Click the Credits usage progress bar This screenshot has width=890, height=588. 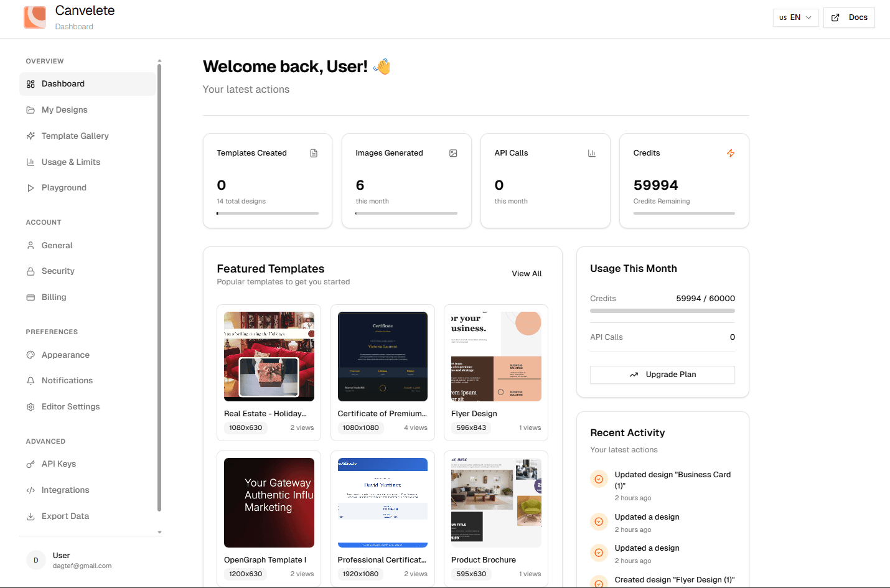click(x=662, y=310)
